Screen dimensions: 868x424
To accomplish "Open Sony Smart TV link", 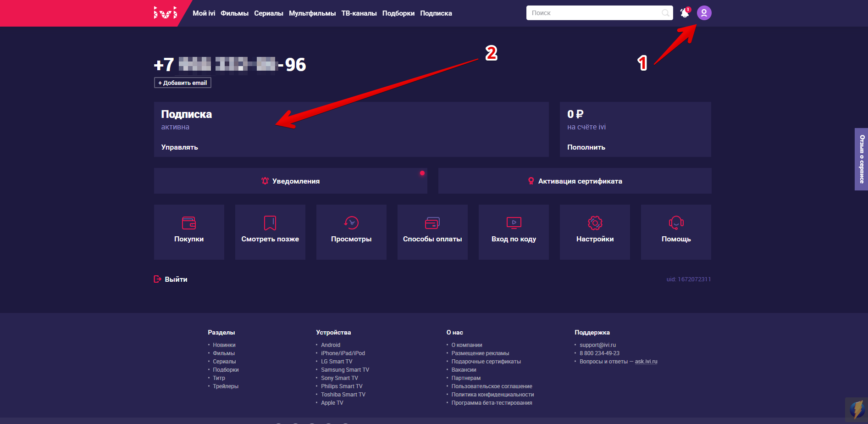I will [339, 378].
